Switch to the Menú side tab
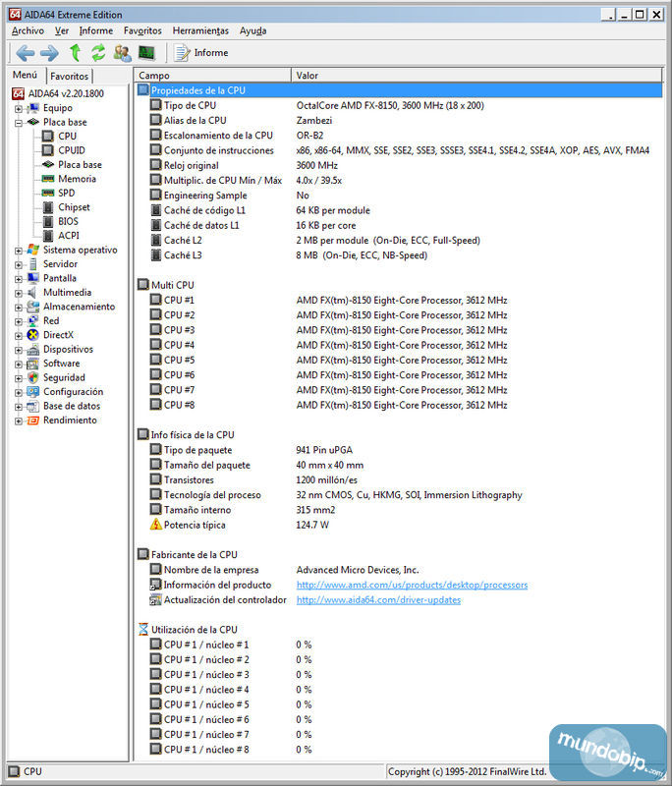This screenshot has height=786, width=672. pyautogui.click(x=26, y=75)
